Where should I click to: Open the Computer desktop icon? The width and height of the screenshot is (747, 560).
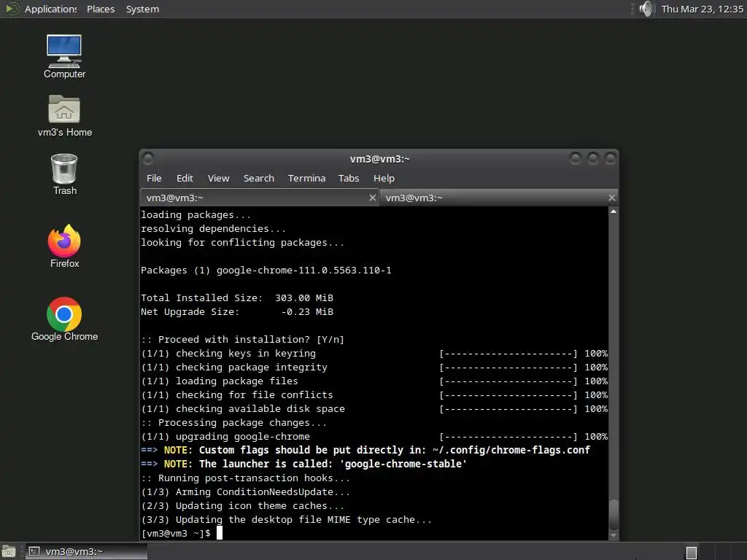(x=64, y=56)
